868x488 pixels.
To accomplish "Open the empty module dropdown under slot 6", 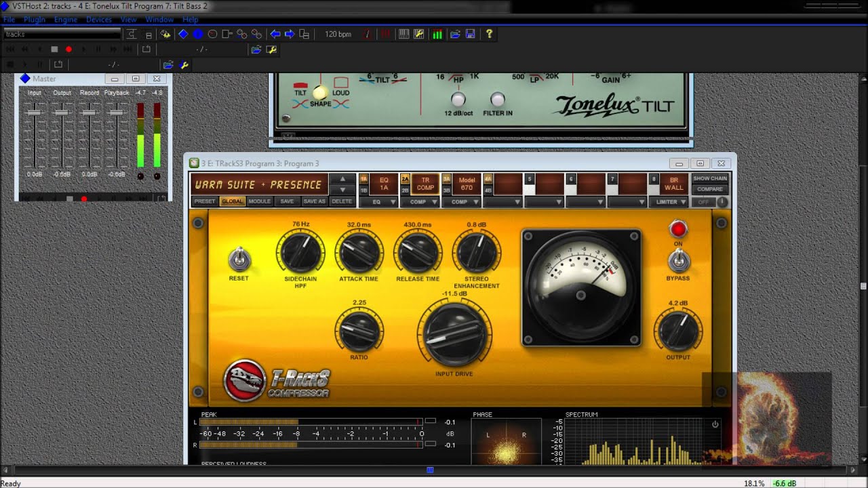I will pyautogui.click(x=585, y=202).
